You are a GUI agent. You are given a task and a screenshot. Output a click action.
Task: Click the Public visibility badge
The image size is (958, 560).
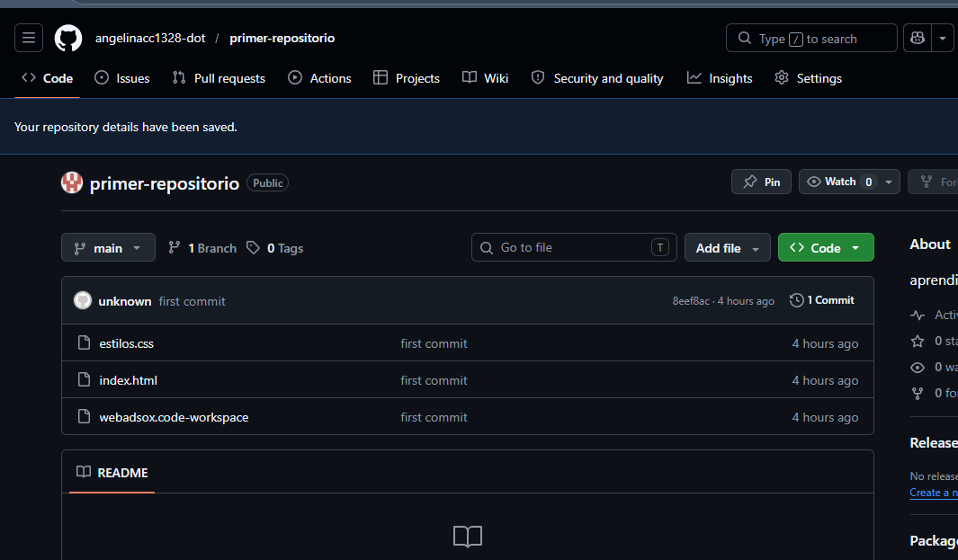267,182
